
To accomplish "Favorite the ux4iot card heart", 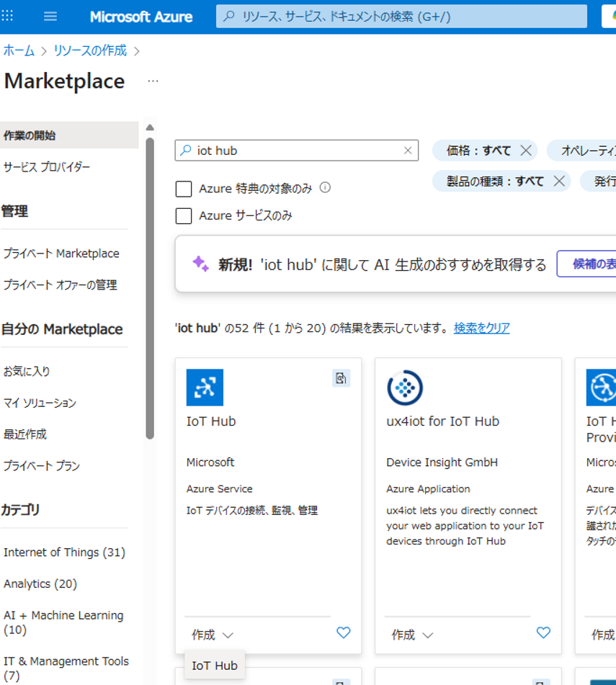I will click(x=543, y=632).
